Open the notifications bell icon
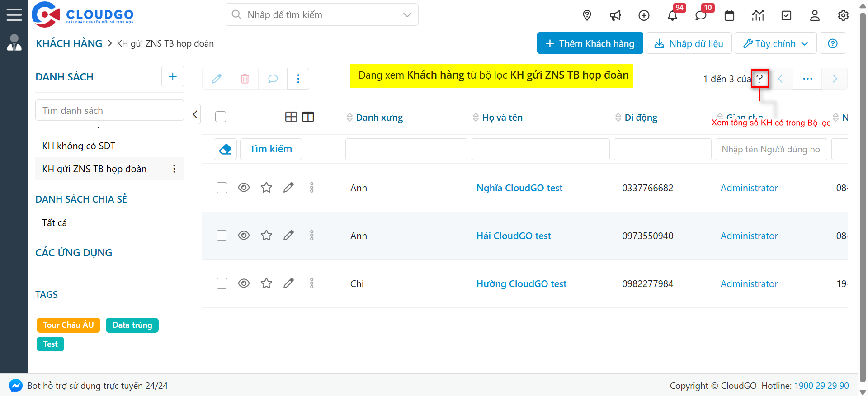 (672, 15)
